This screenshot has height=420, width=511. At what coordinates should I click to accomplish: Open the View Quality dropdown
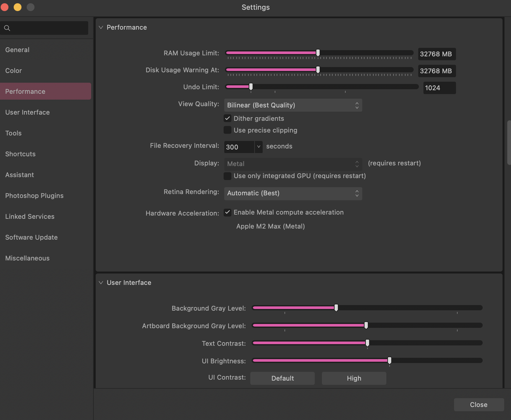click(x=293, y=105)
